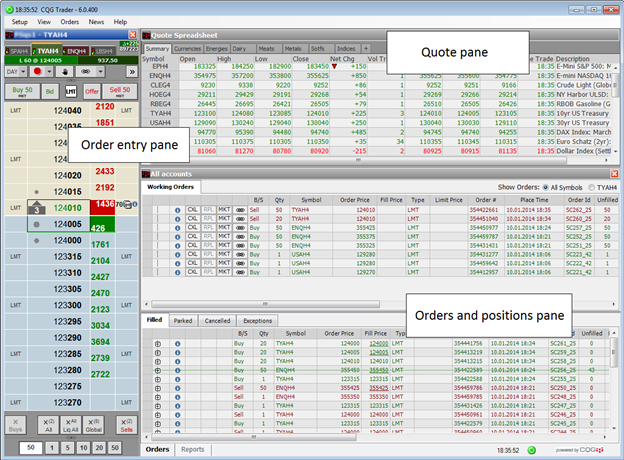Viewport: 624px width, 460px height.
Task: Expand the filled Sell 50 ENQH4 order row
Action: click(158, 388)
